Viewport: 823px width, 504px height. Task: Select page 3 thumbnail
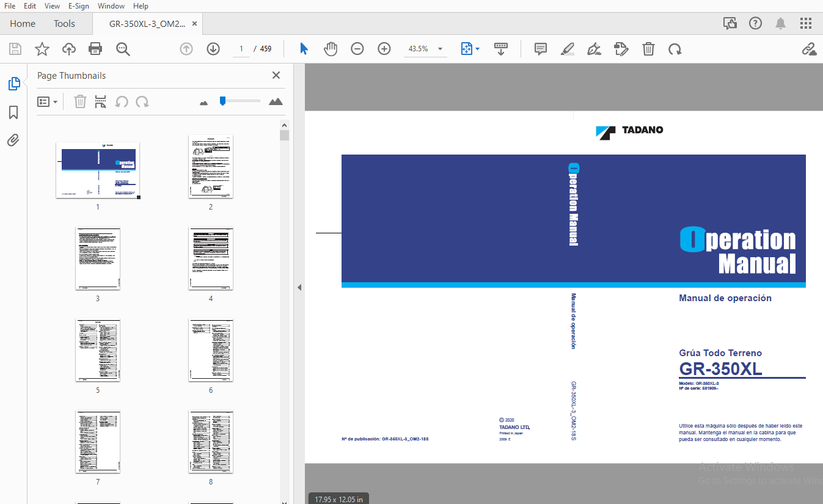(x=98, y=258)
